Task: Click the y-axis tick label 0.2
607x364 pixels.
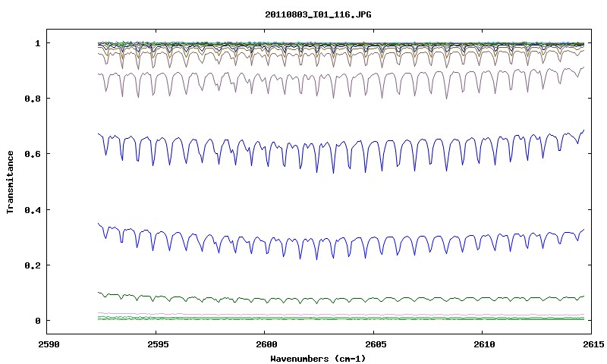Action: (x=33, y=265)
